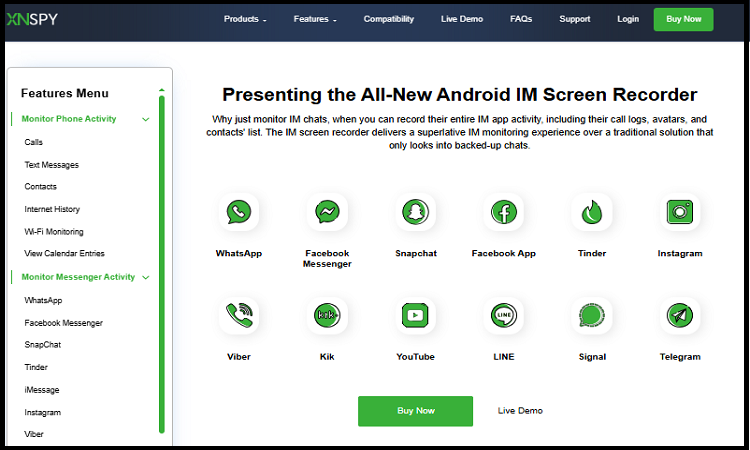This screenshot has width=750, height=450.
Task: Click the YouTube label under its icon
Action: point(415,357)
